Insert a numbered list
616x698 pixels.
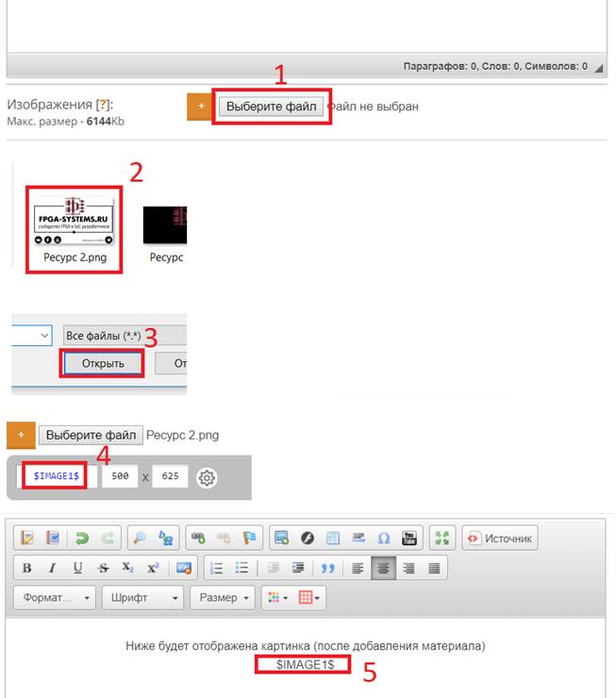(217, 568)
